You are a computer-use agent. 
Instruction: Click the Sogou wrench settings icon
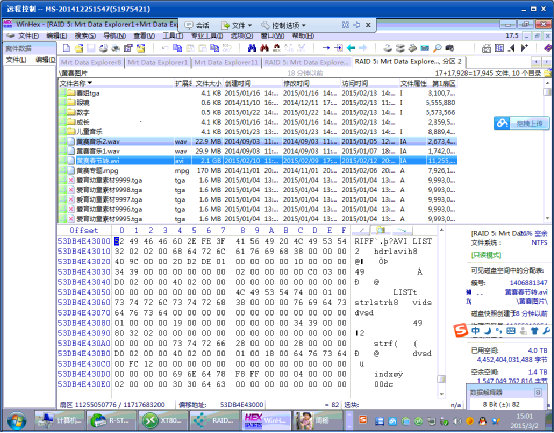tap(546, 331)
